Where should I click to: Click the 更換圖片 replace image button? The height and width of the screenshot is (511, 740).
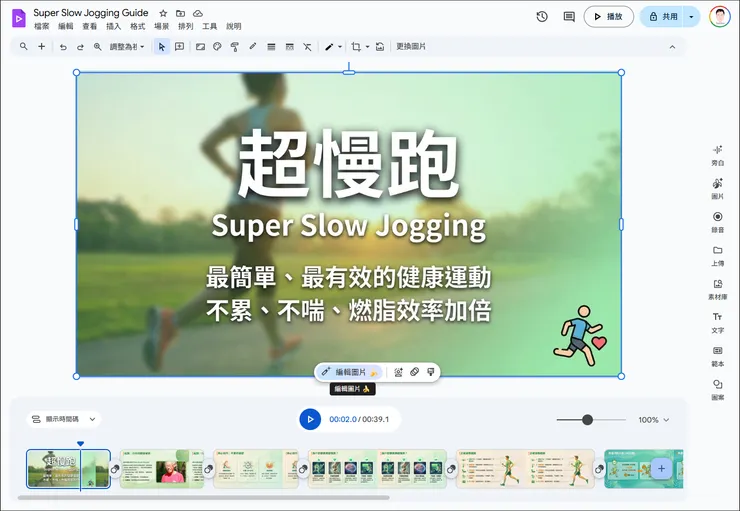(x=411, y=47)
